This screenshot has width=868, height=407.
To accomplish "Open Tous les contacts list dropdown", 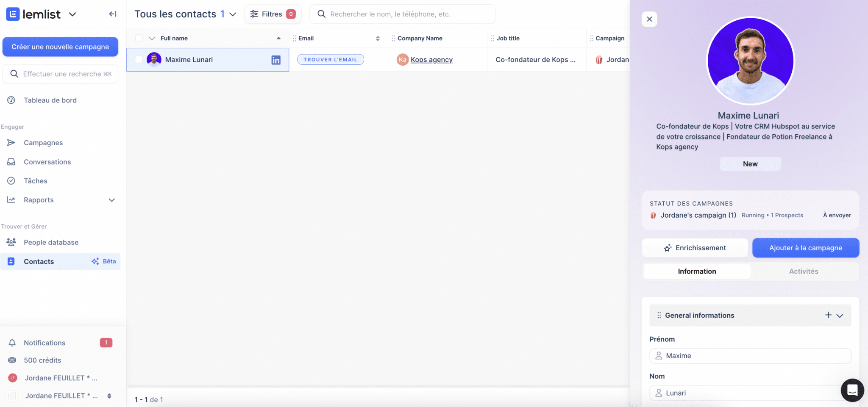I will [233, 14].
